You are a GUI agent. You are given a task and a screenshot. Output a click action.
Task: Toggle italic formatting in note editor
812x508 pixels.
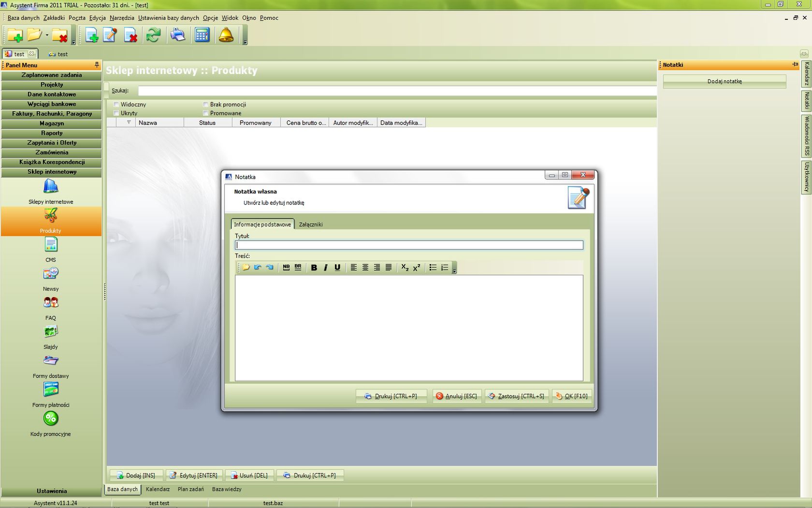(326, 268)
